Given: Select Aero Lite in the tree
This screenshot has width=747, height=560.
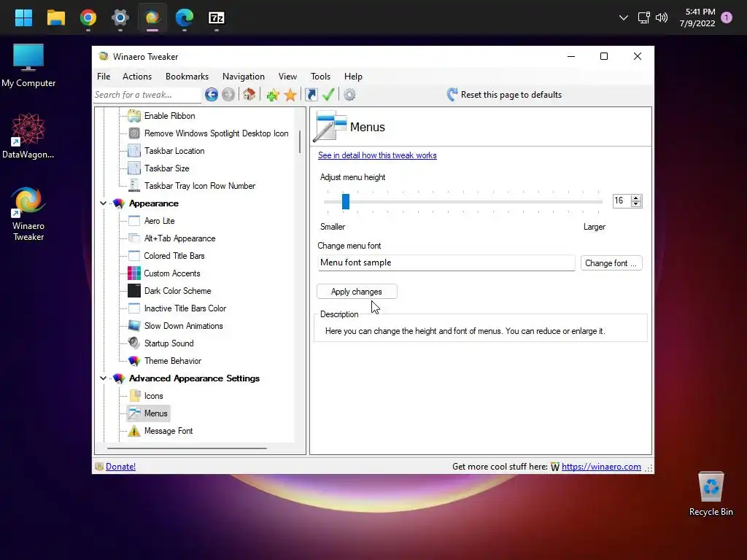Looking at the screenshot, I should pos(160,221).
